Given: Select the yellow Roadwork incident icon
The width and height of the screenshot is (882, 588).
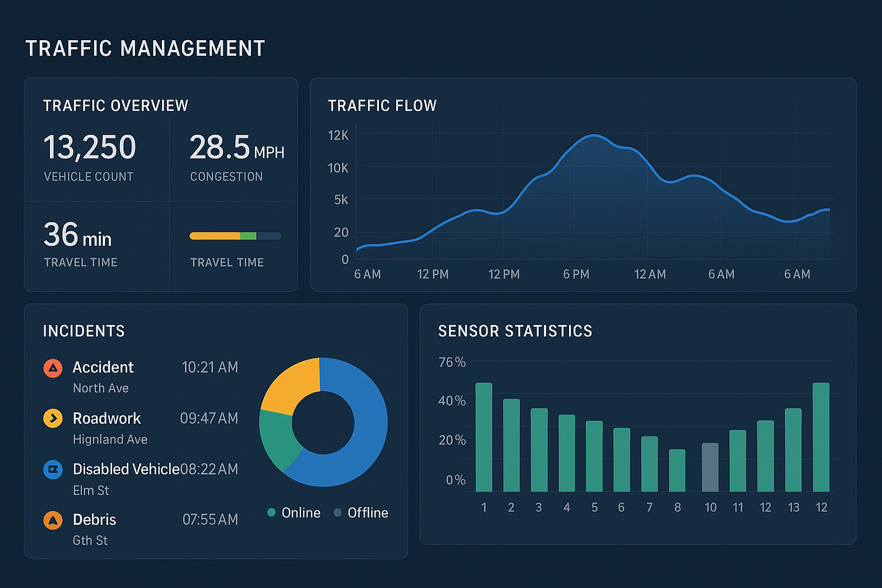Looking at the screenshot, I should click(x=52, y=419).
